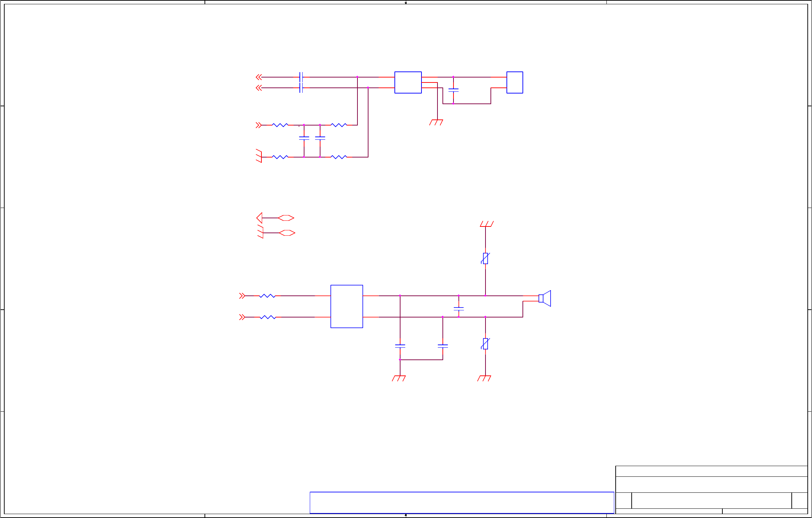
Task: Select the second resistor on lower filter row
Action: point(339,157)
